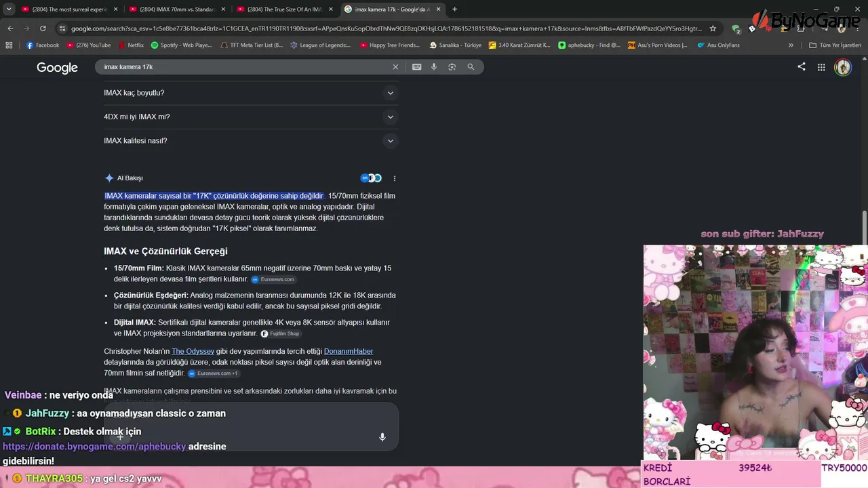Follow 'The Odyssey' link in AI overview
The image size is (868, 488).
(x=193, y=351)
